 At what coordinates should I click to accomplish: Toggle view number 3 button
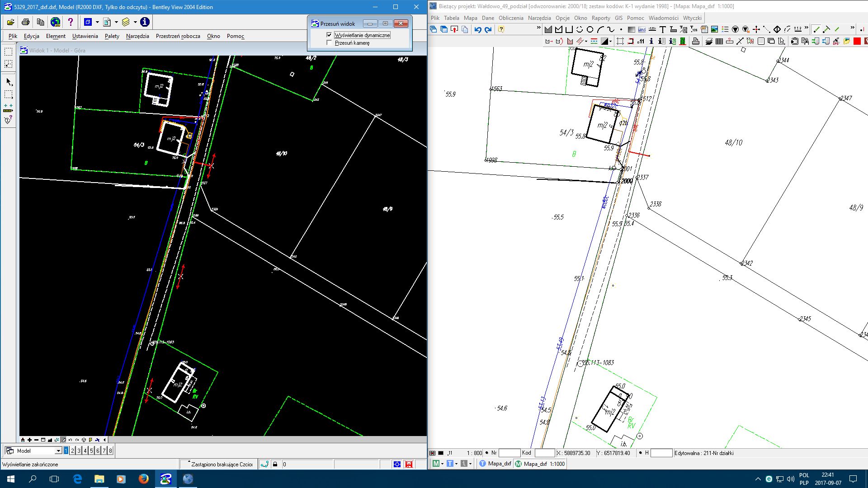click(x=79, y=450)
